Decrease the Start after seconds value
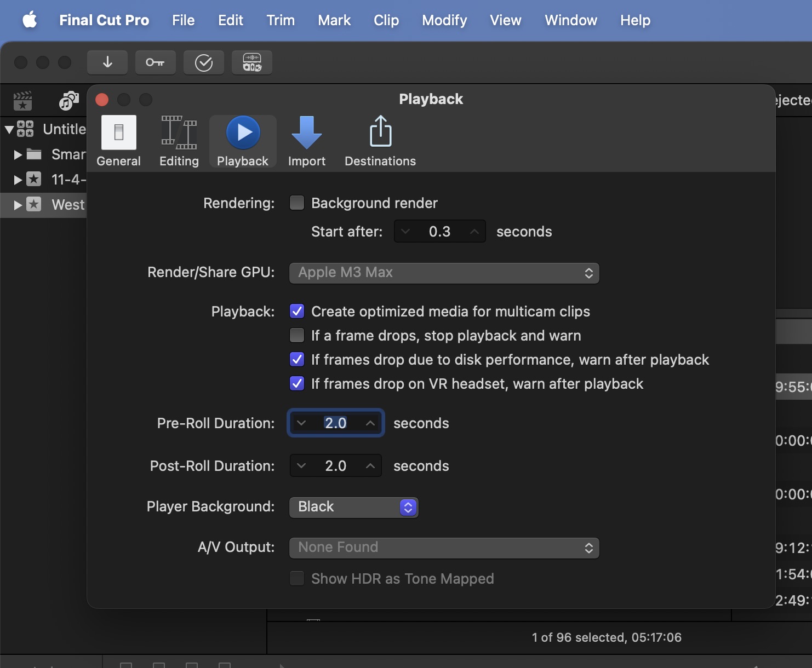The image size is (812, 668). click(x=405, y=232)
